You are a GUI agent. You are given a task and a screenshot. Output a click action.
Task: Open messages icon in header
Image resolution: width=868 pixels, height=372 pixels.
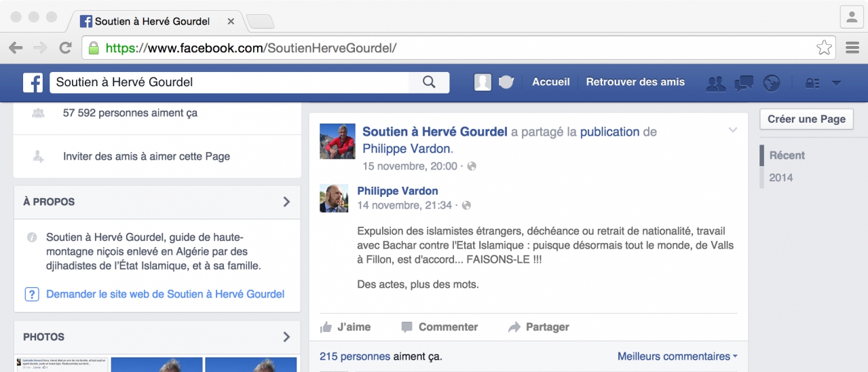pyautogui.click(x=744, y=83)
